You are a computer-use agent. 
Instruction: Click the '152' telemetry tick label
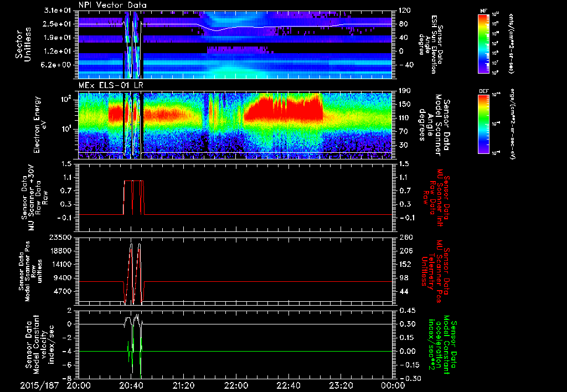tap(405, 264)
